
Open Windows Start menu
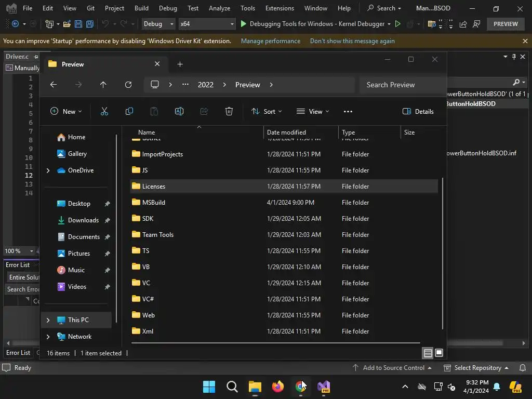tap(209, 387)
